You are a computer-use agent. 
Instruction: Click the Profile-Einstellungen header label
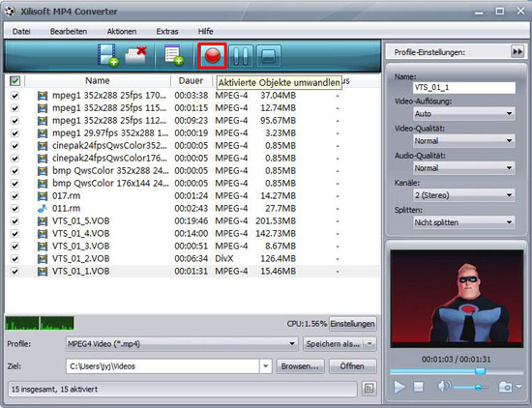click(x=429, y=52)
